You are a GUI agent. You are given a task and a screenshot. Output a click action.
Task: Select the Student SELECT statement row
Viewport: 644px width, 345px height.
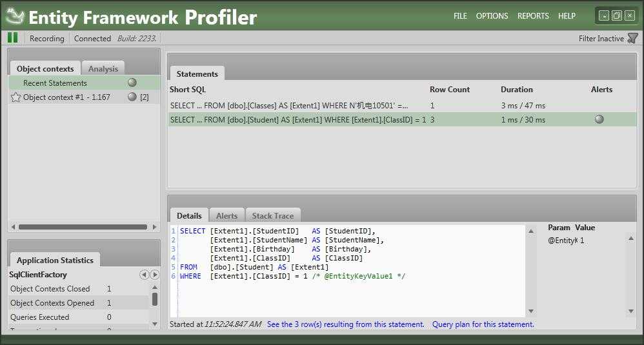(x=401, y=120)
